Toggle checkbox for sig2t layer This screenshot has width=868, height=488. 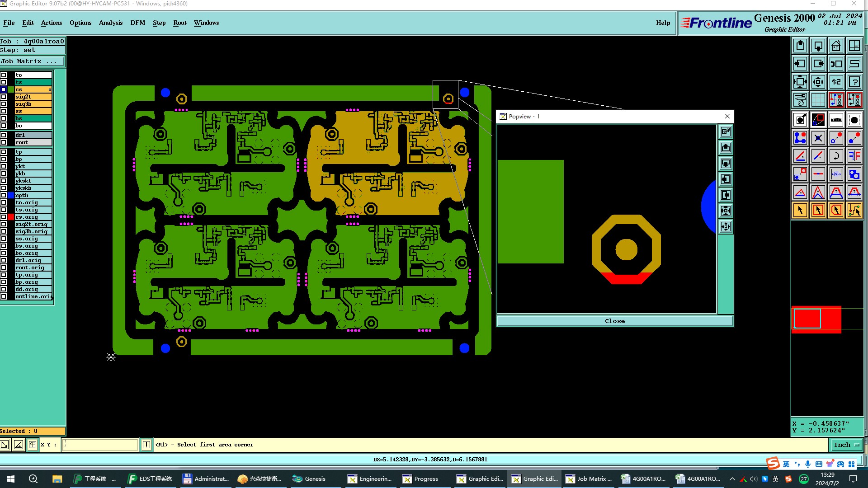click(4, 97)
